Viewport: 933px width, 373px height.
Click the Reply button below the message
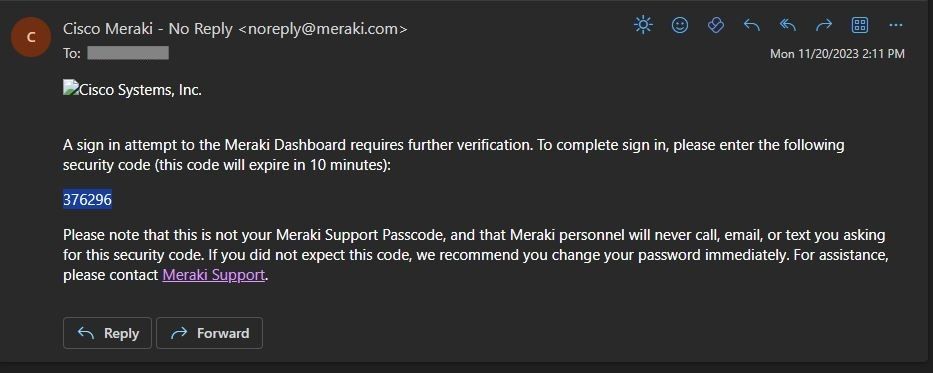point(108,333)
